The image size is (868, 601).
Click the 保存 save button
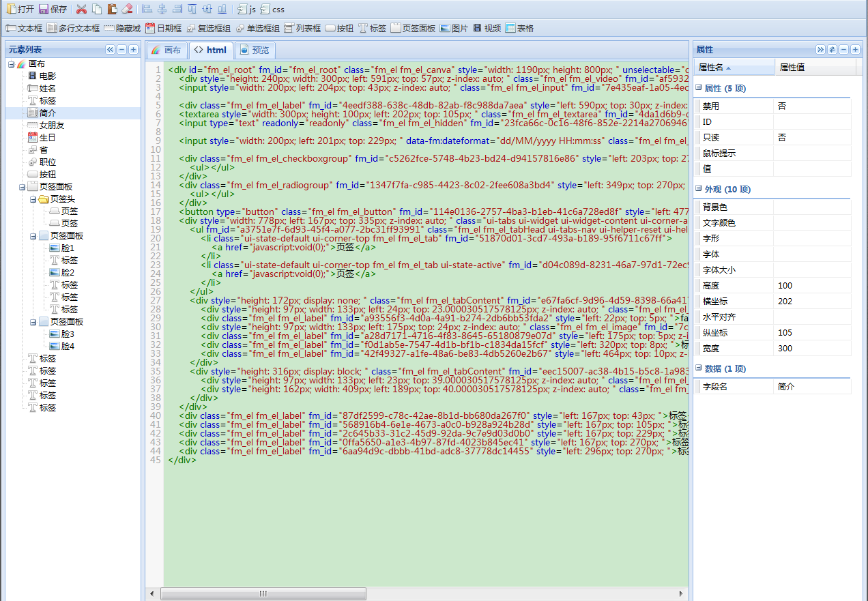point(53,9)
